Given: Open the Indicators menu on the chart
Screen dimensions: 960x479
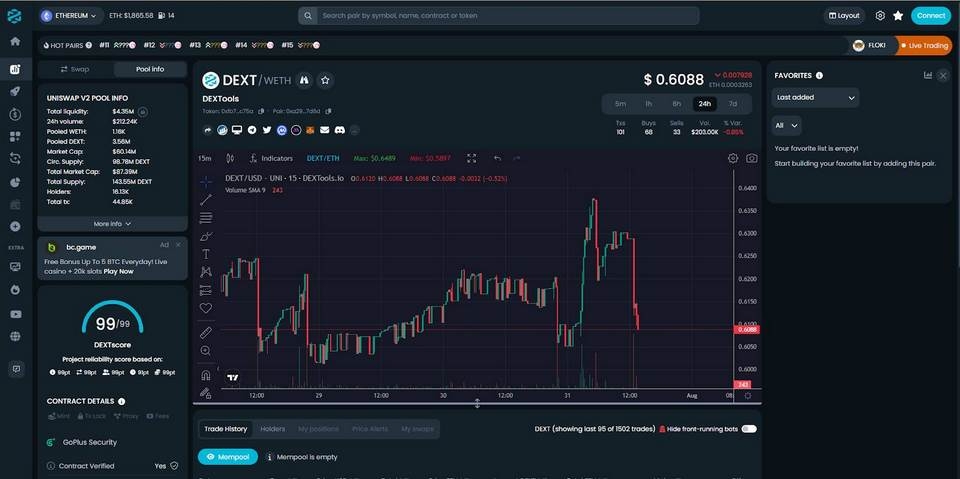Looking at the screenshot, I should pyautogui.click(x=270, y=158).
